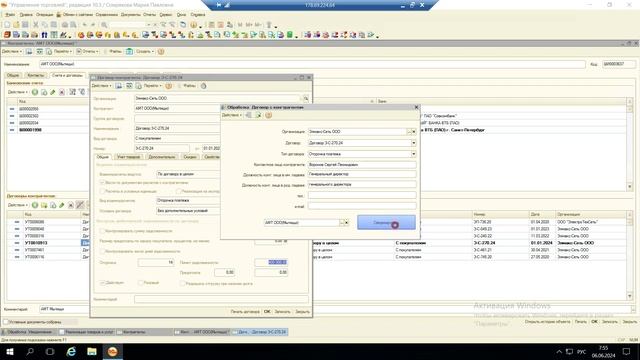Switch to Контакты tab of counterparty window

click(35, 76)
